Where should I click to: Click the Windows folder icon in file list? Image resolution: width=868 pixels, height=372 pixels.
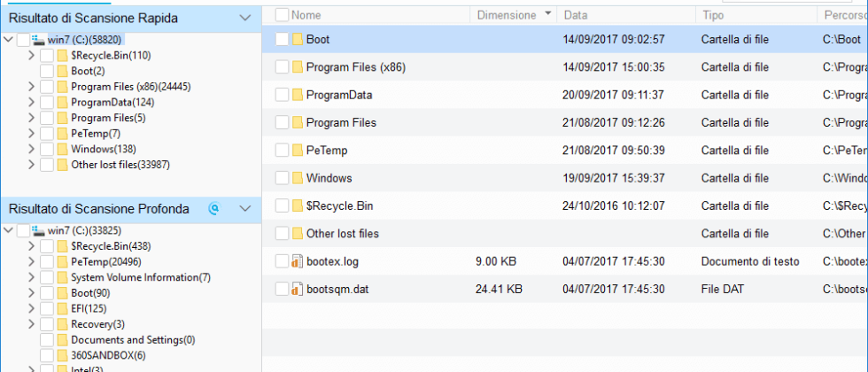pos(298,178)
